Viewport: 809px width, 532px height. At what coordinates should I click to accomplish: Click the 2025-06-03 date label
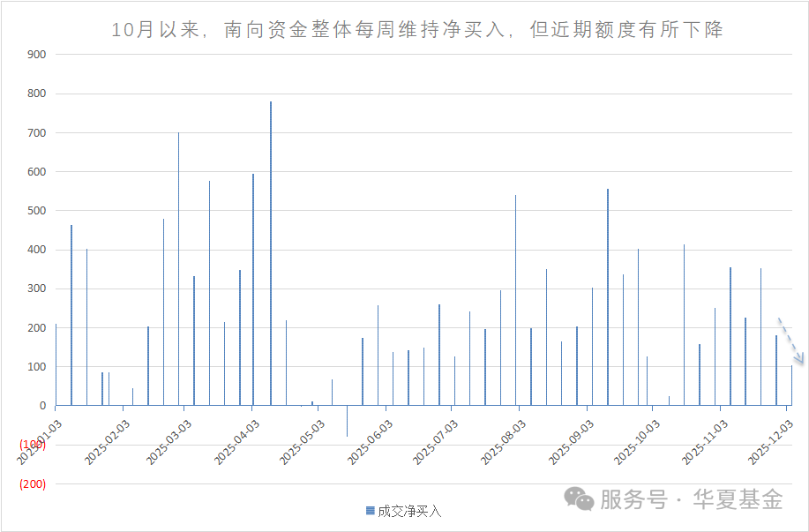click(370, 443)
